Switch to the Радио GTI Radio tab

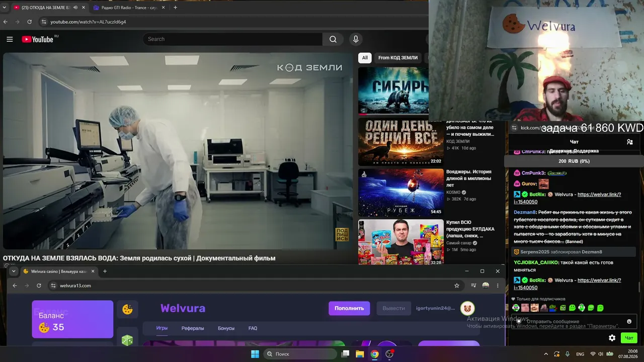129,8
